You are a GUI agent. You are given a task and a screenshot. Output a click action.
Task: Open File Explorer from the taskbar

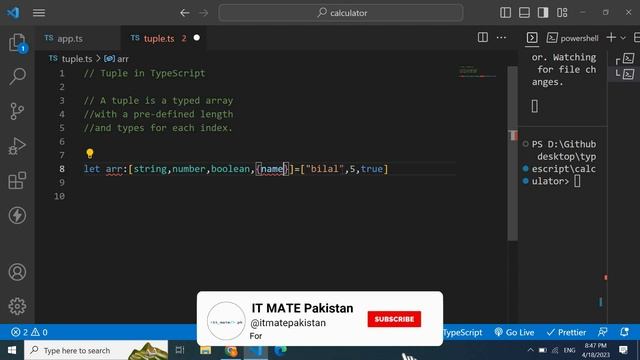(205, 350)
